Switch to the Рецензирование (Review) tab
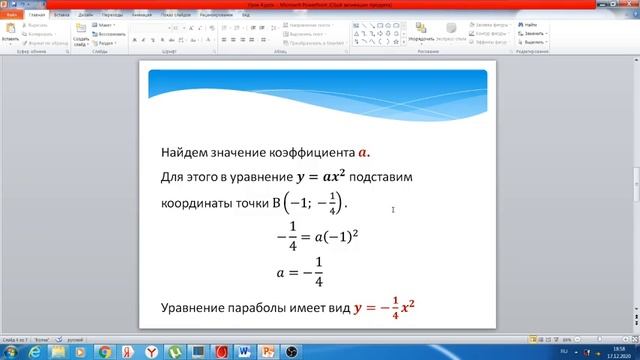Screen dimensions: 640x360 click(x=216, y=15)
